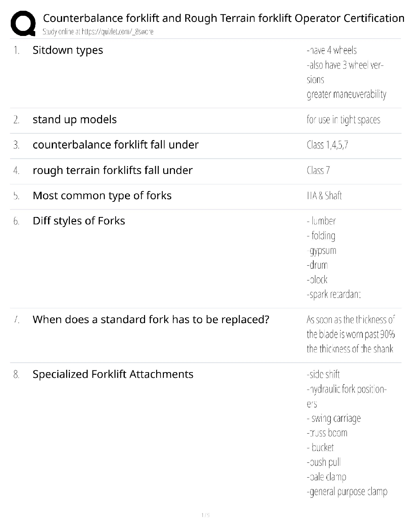Select the fork replacement question

pyautogui.click(x=151, y=319)
